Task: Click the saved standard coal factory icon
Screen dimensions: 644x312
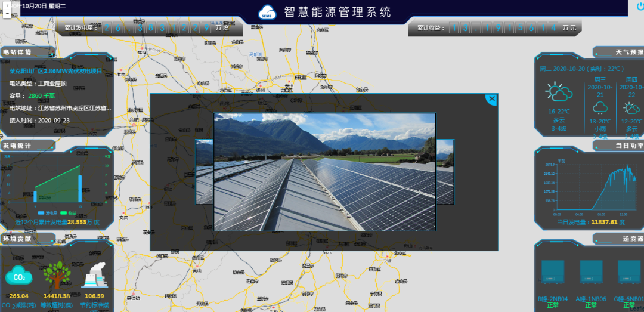Action: point(94,276)
